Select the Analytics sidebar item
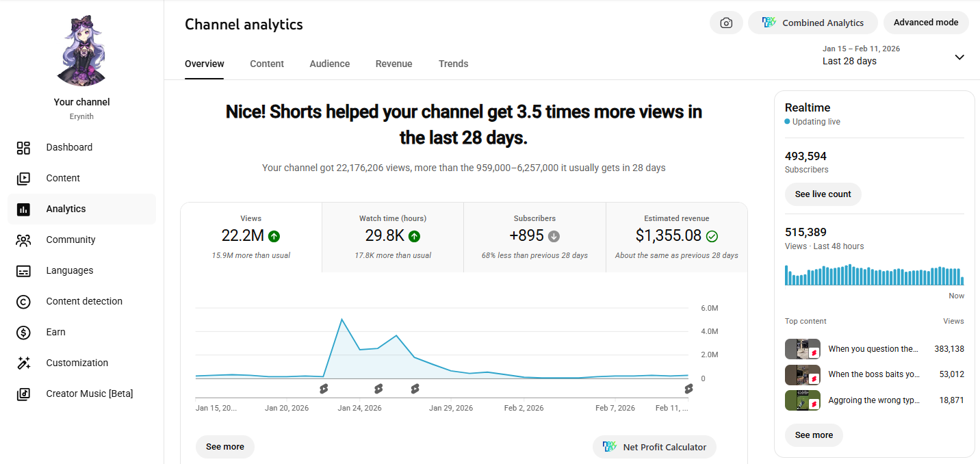Screen dimensions: 980x464 point(81,209)
